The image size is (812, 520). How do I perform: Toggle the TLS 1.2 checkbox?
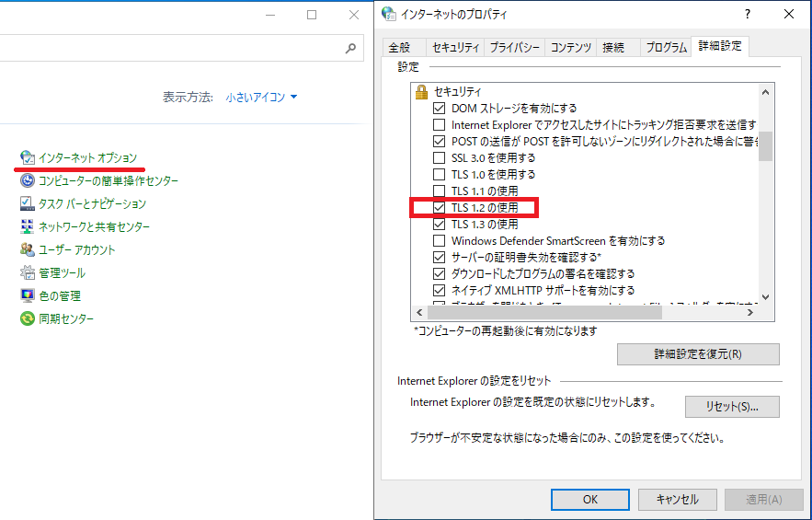pos(439,208)
